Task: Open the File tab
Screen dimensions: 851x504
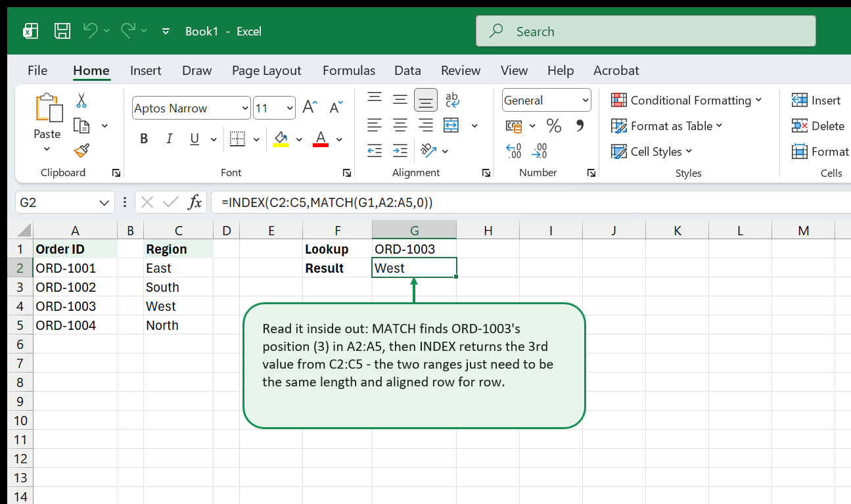Action: 37,70
